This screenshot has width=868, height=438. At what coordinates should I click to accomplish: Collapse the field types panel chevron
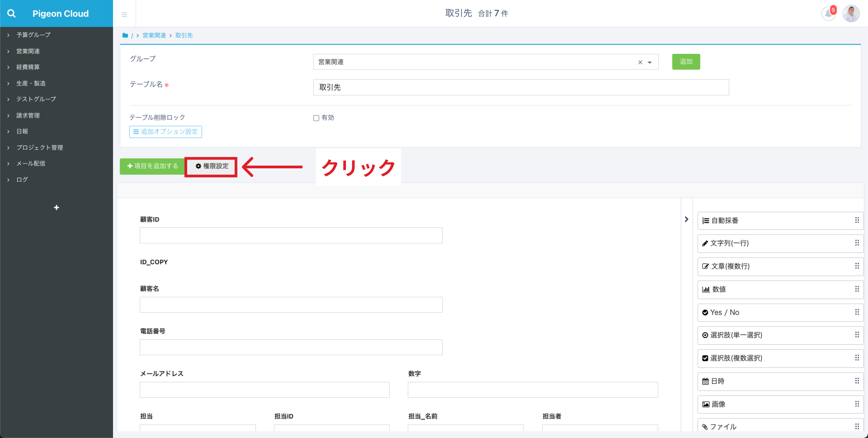(x=686, y=219)
